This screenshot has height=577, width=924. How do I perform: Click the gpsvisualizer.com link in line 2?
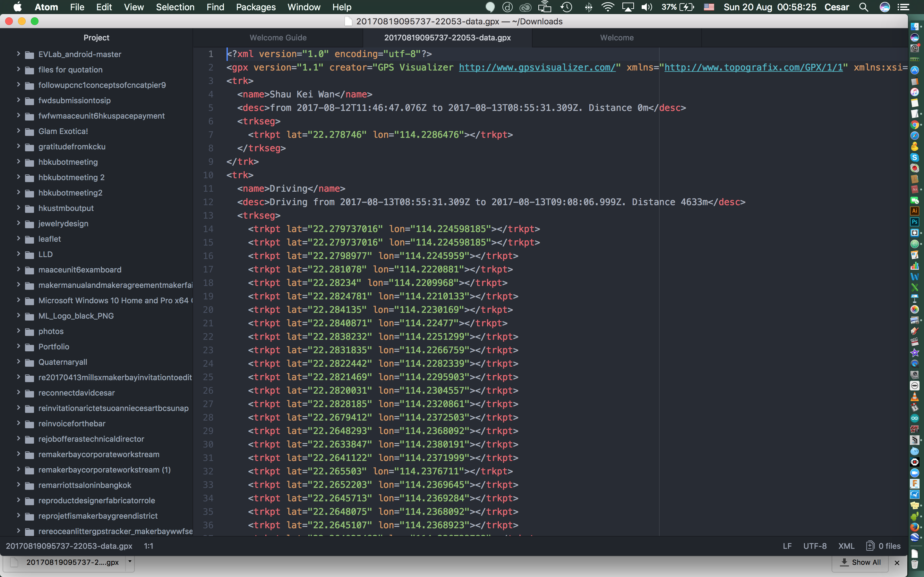click(x=537, y=68)
